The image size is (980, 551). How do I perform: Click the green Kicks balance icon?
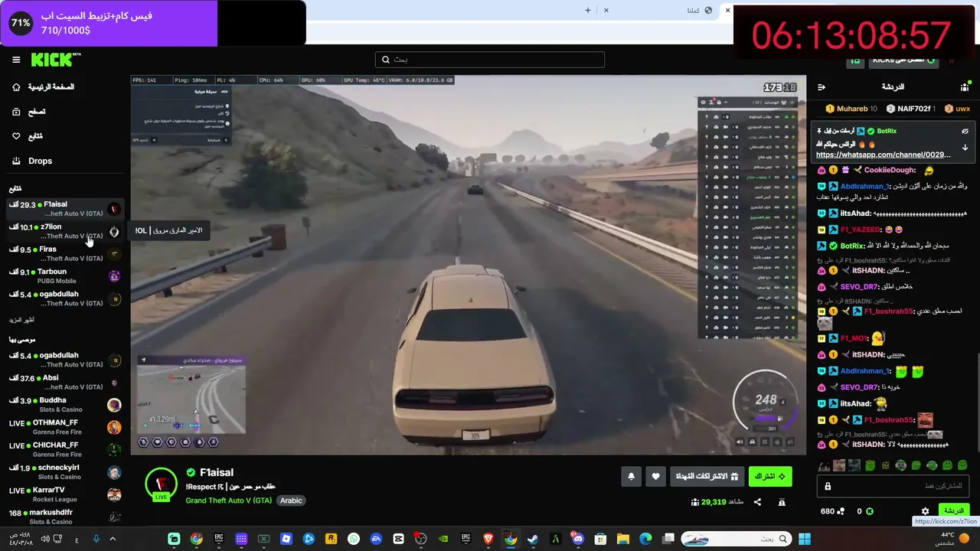869,511
